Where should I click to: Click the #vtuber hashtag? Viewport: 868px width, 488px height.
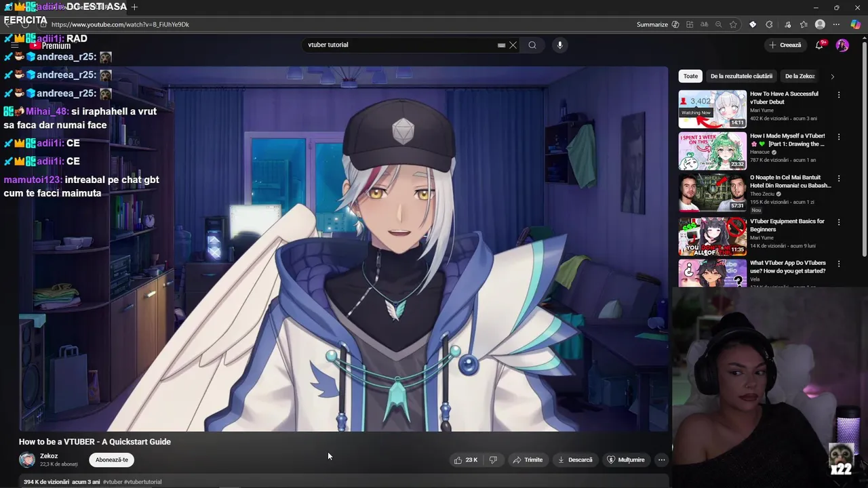113,482
